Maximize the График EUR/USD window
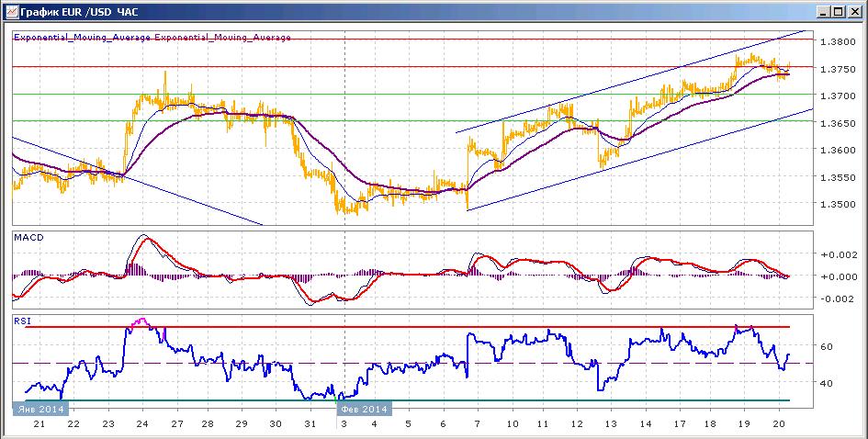The height and width of the screenshot is (439, 868). pyautogui.click(x=839, y=11)
